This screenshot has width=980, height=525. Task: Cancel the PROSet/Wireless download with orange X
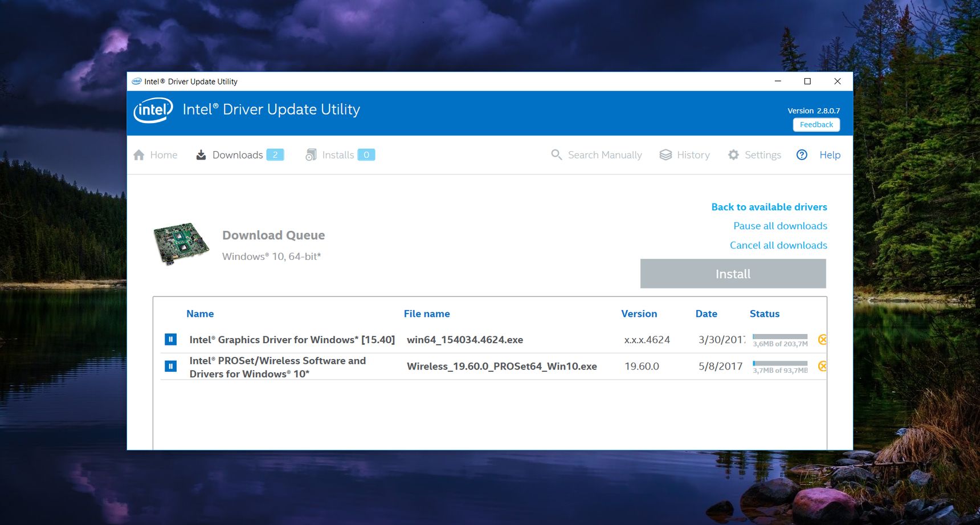click(x=822, y=366)
